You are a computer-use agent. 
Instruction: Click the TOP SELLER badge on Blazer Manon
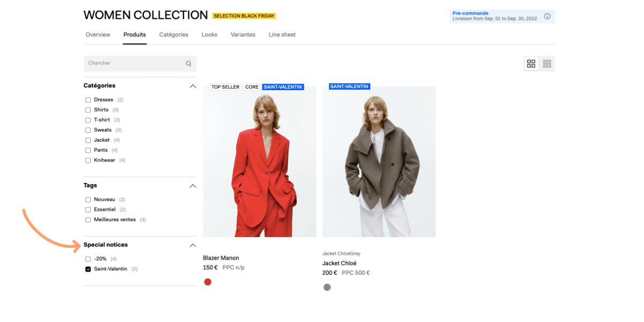tap(225, 87)
